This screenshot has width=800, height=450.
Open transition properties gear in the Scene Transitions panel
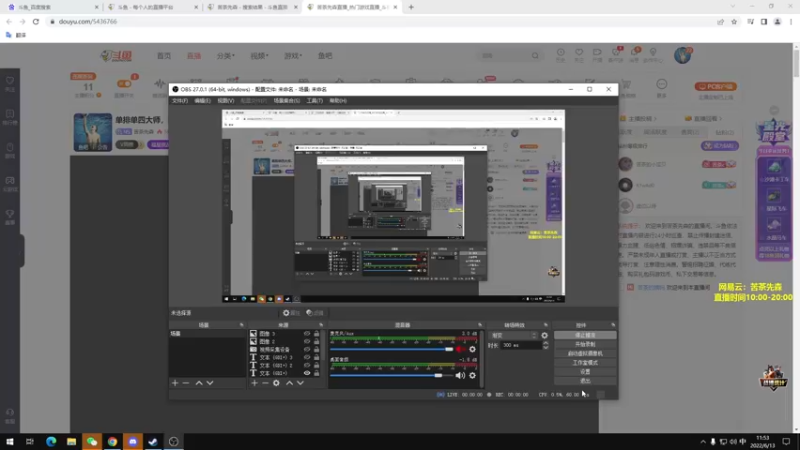(x=544, y=335)
